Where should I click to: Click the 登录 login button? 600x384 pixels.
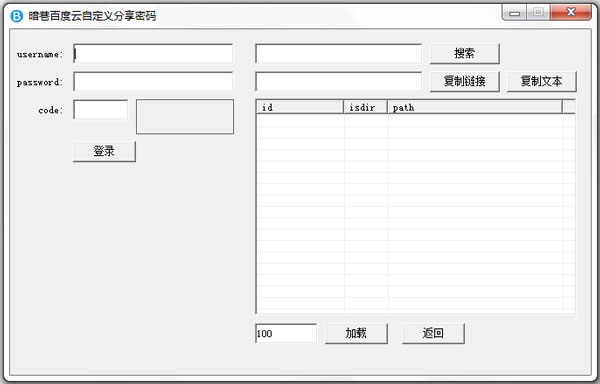(104, 151)
